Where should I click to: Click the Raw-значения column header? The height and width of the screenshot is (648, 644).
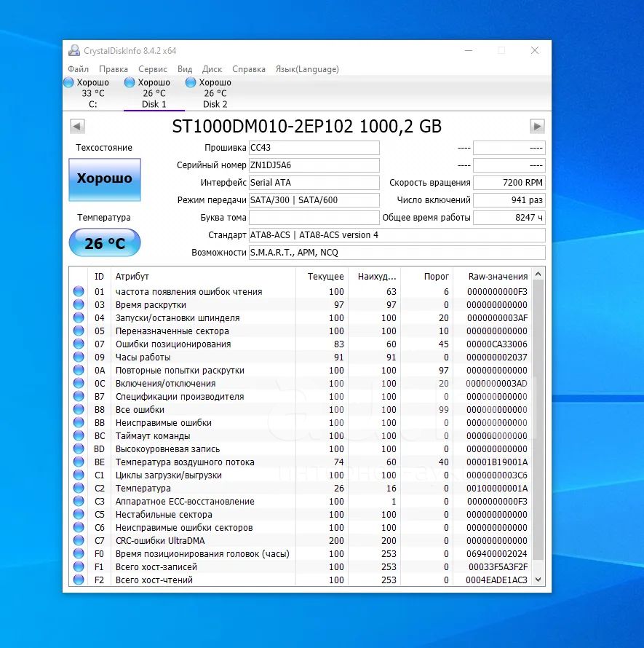492,276
